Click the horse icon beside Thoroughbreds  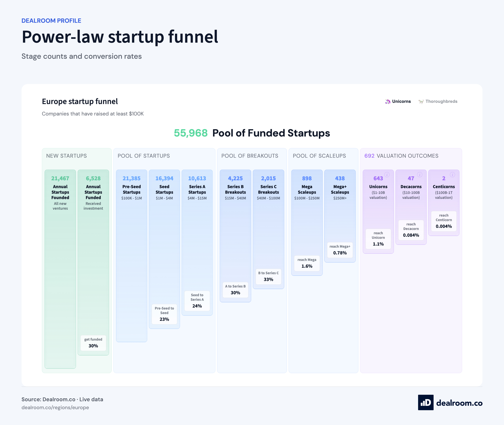(x=421, y=101)
